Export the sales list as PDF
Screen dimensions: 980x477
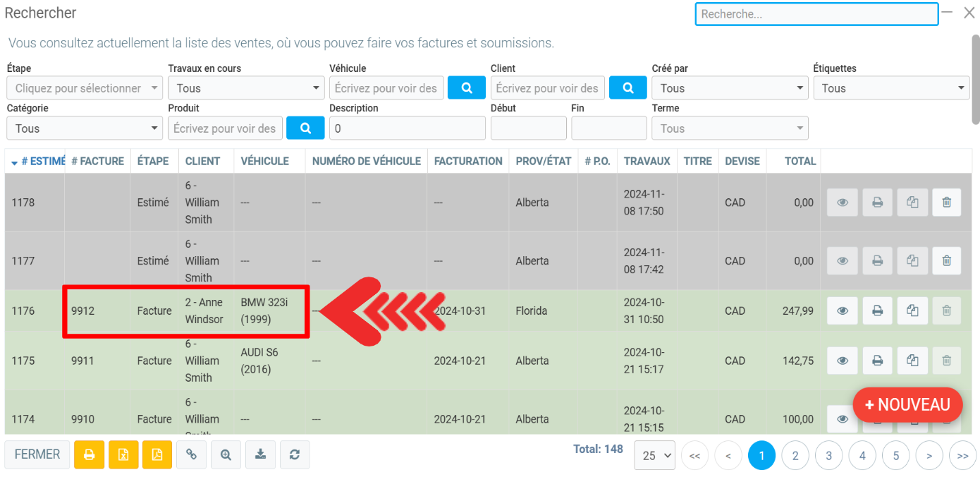click(x=157, y=455)
